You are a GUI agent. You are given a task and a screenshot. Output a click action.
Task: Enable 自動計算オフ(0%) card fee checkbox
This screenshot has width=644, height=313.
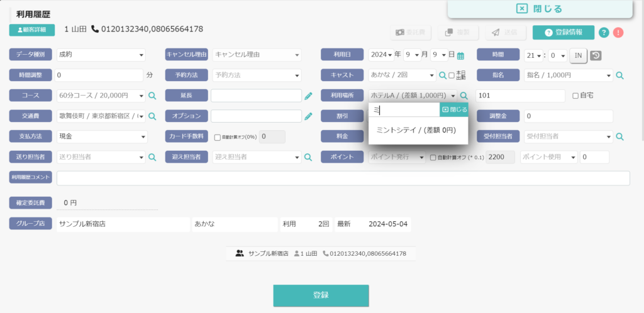click(218, 138)
